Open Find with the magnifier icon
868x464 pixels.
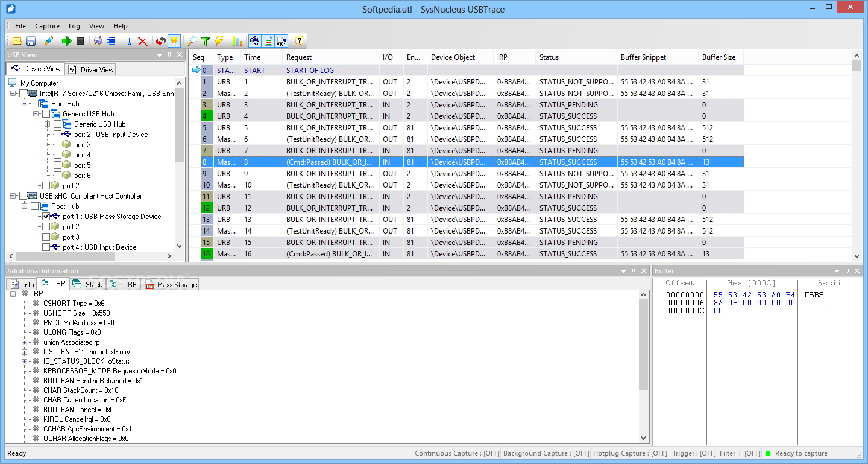pyautogui.click(x=192, y=41)
